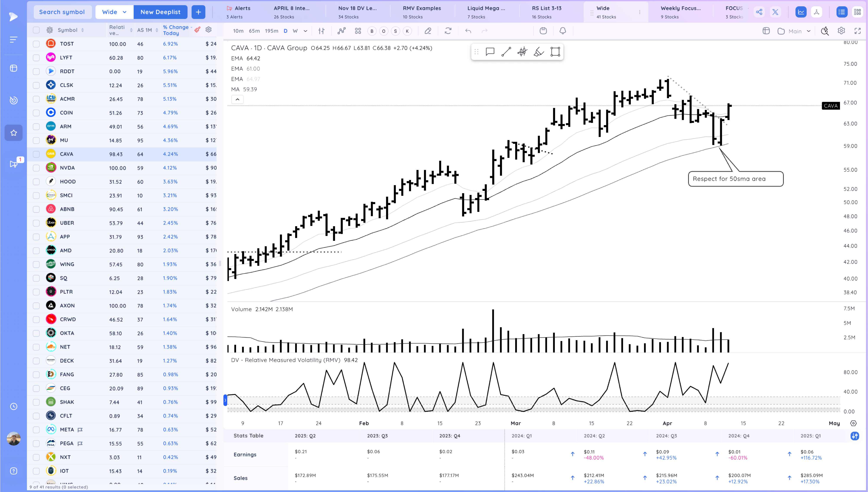Switch to RS List 3-13 tab
Image resolution: width=868 pixels, height=492 pixels.
click(547, 12)
